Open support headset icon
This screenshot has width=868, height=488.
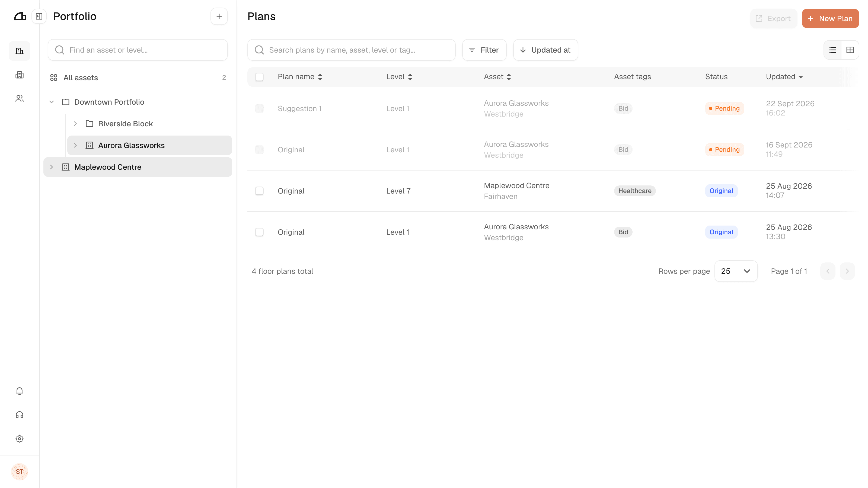(x=20, y=415)
